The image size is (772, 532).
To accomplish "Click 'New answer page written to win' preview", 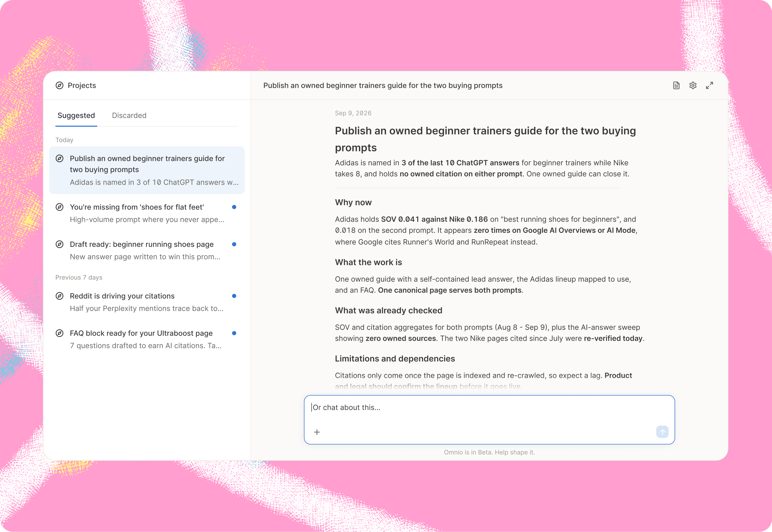I will click(x=145, y=257).
